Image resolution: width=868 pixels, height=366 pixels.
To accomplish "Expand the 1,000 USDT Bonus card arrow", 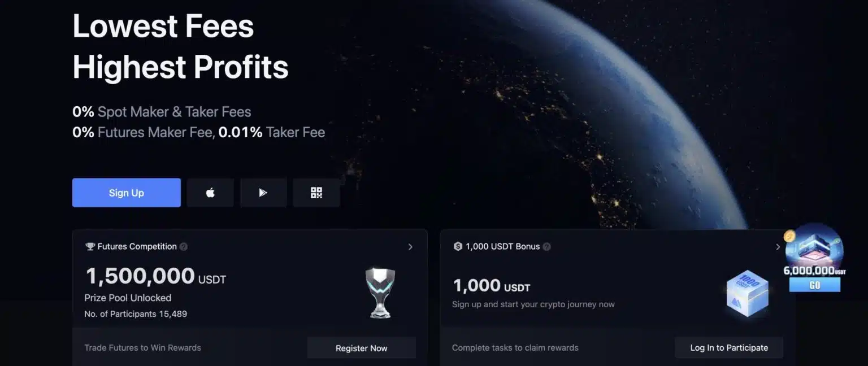I will [x=778, y=247].
